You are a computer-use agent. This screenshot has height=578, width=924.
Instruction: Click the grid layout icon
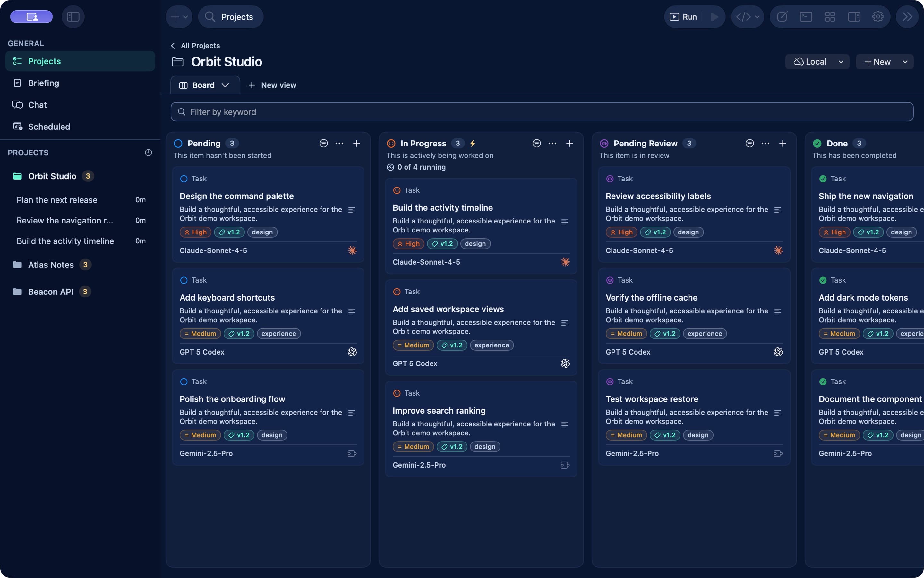pos(830,17)
